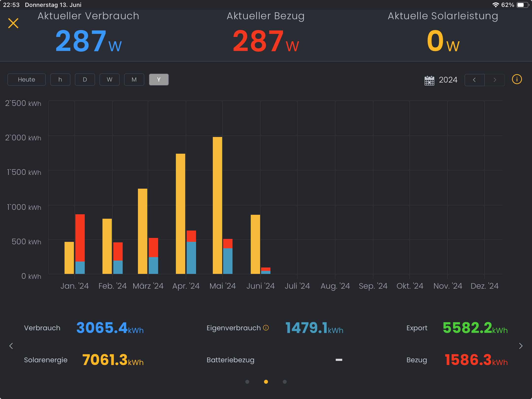Viewport: 532px width, 399px height.
Task: Select the yearly 'Y' view
Action: click(x=159, y=80)
